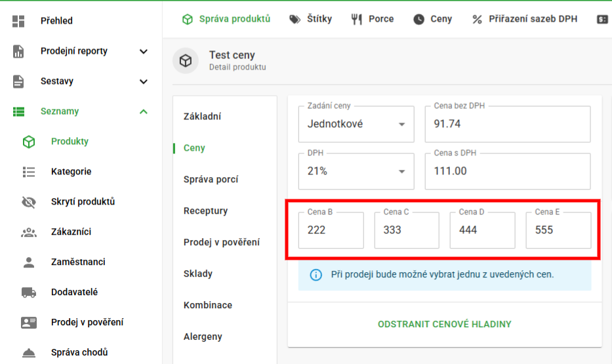Click the Ceny clock icon in top bar
The height and width of the screenshot is (364, 612).
point(418,19)
